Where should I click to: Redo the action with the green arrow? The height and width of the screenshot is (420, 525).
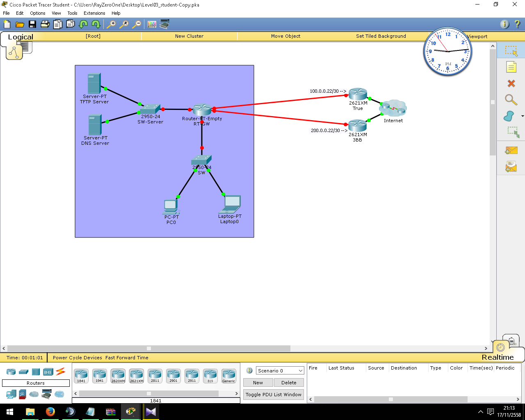pyautogui.click(x=96, y=24)
